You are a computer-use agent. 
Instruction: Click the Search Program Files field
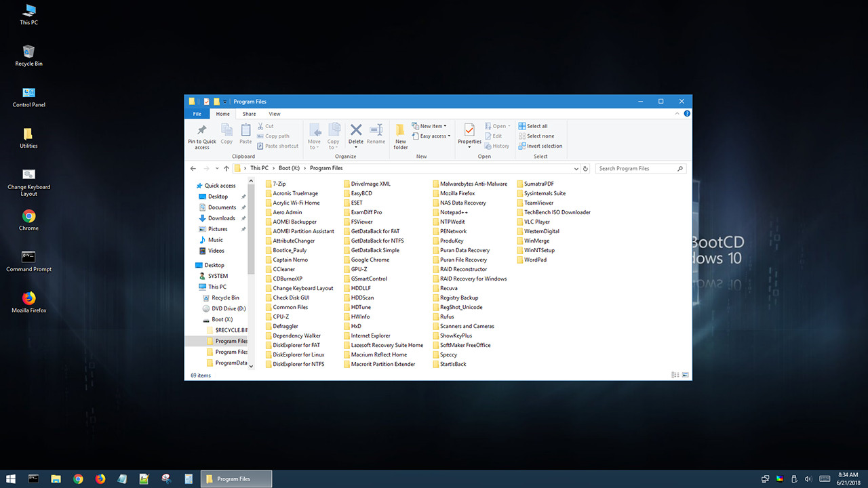coord(636,168)
